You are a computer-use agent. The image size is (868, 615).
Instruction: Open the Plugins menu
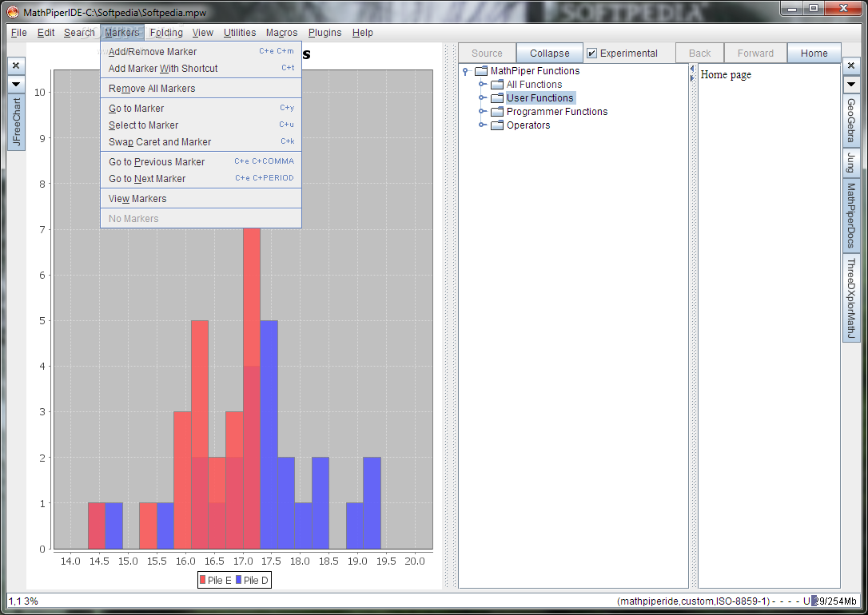click(325, 33)
